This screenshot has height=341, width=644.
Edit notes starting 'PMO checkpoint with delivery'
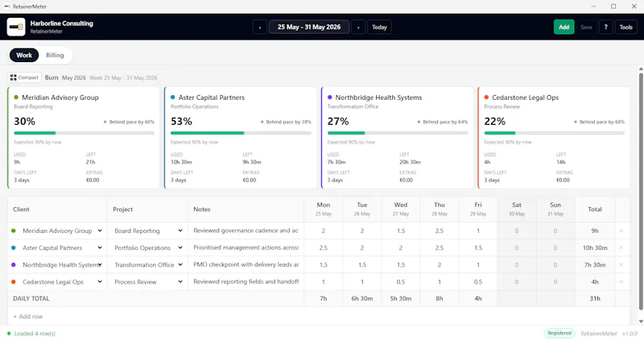(246, 265)
